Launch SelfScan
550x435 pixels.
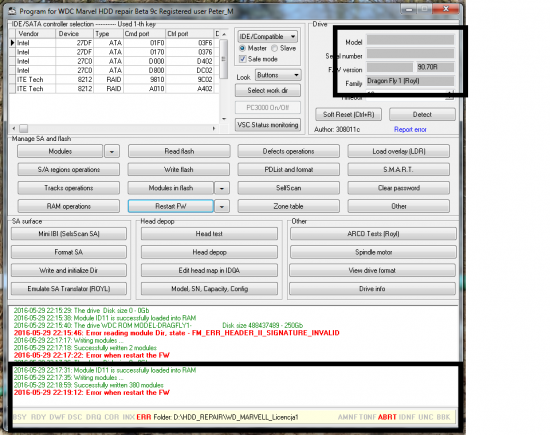[288, 188]
